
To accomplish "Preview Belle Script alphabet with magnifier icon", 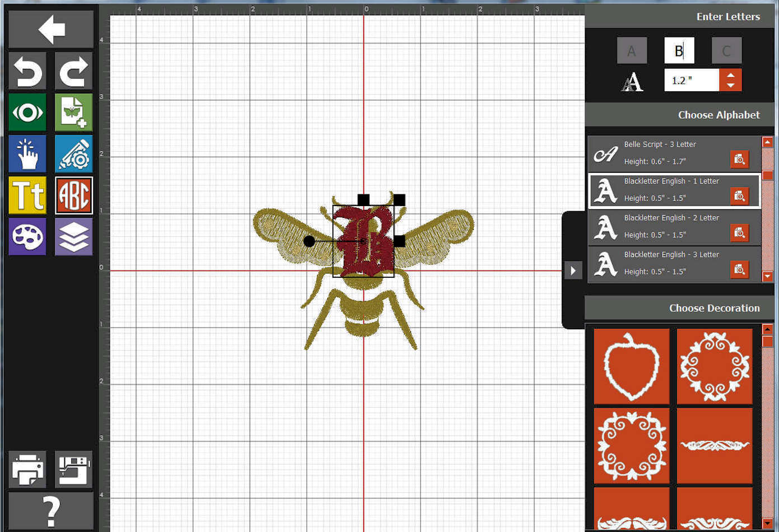I will 739,160.
